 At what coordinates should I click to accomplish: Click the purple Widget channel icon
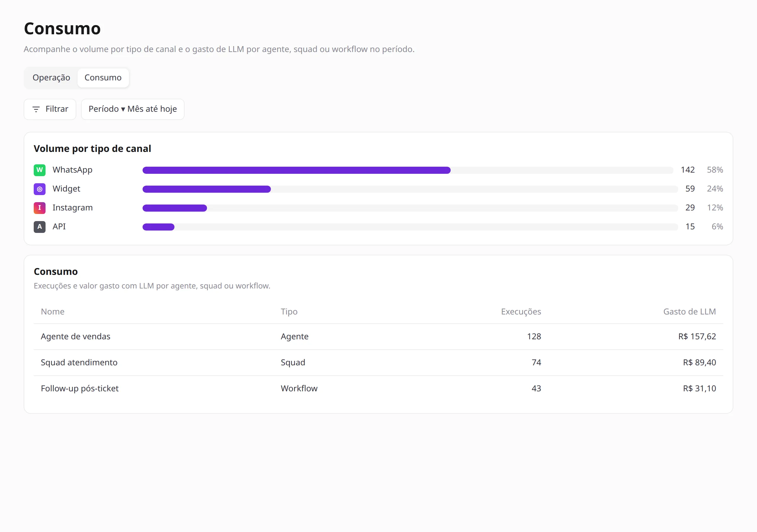point(40,189)
